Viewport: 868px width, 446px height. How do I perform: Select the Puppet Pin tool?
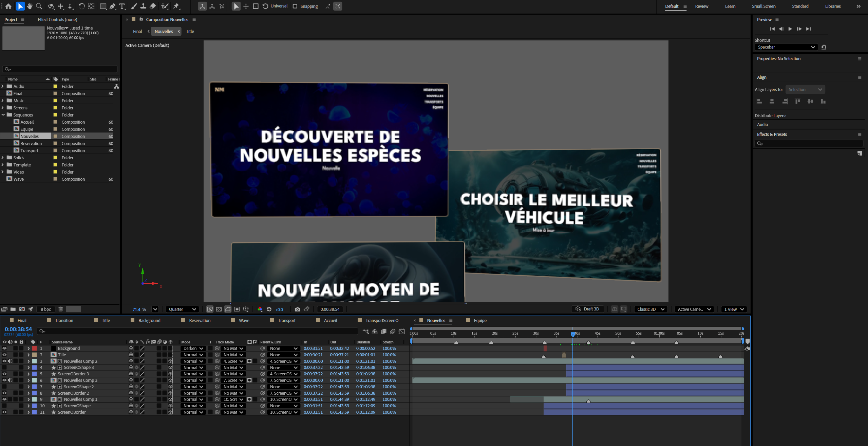point(176,6)
